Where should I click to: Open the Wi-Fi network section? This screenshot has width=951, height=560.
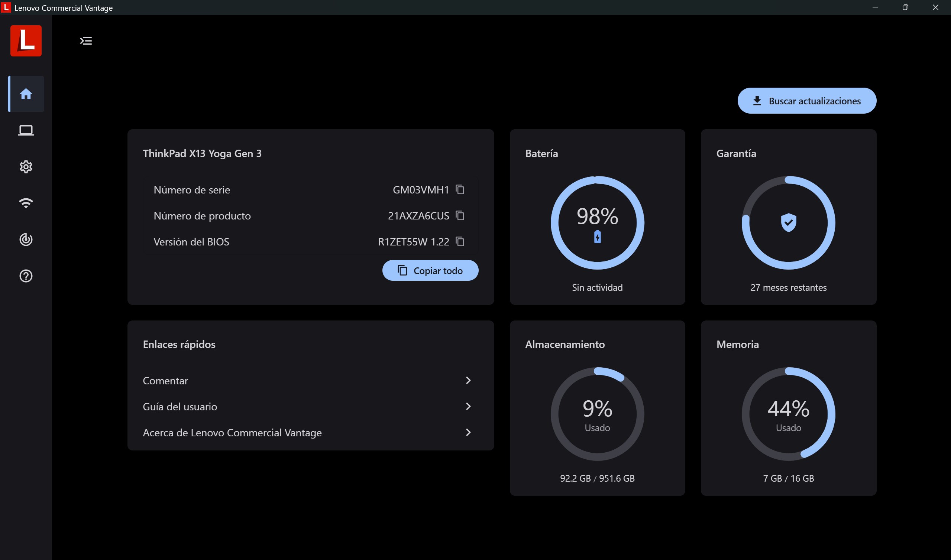click(x=26, y=203)
